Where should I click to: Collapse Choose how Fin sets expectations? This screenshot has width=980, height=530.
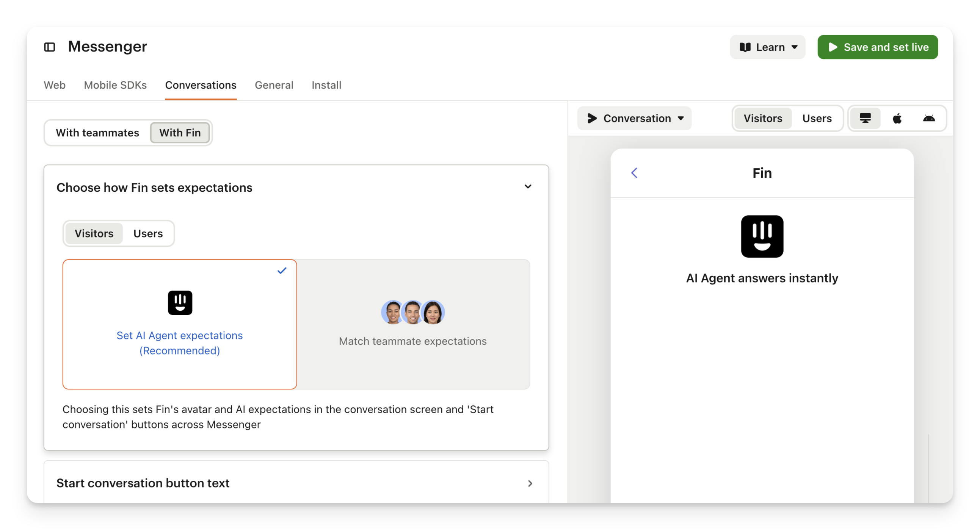coord(528,187)
